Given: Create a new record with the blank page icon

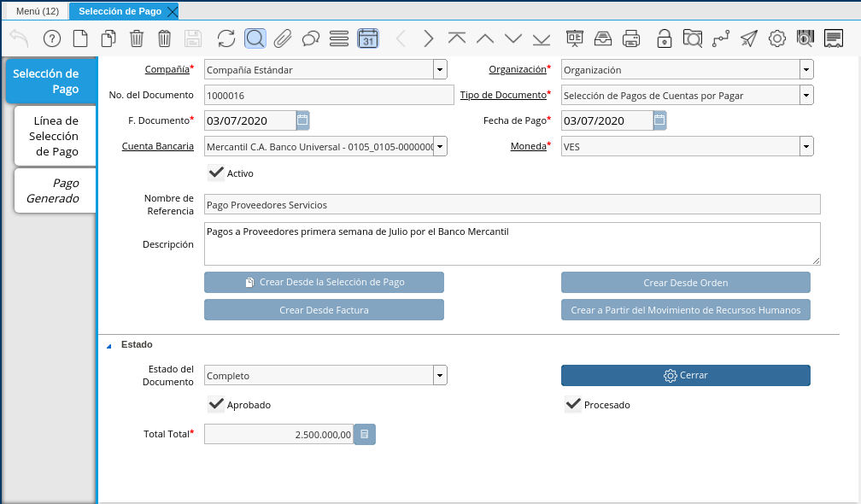Looking at the screenshot, I should 79,38.
